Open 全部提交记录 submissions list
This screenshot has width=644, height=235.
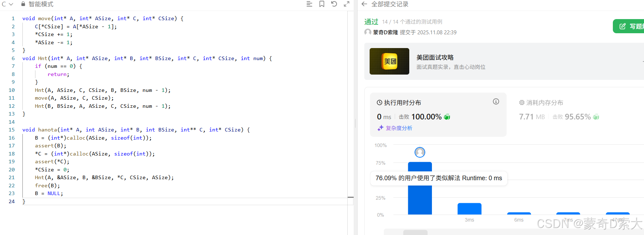(390, 4)
